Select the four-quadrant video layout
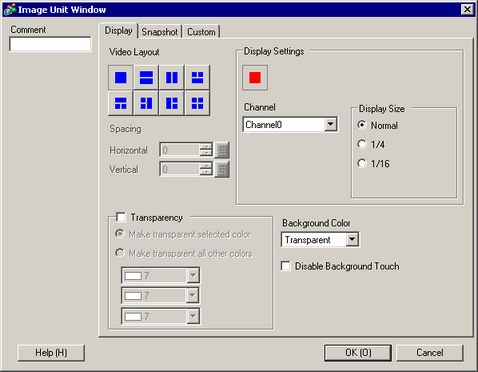The image size is (478, 372). click(197, 103)
